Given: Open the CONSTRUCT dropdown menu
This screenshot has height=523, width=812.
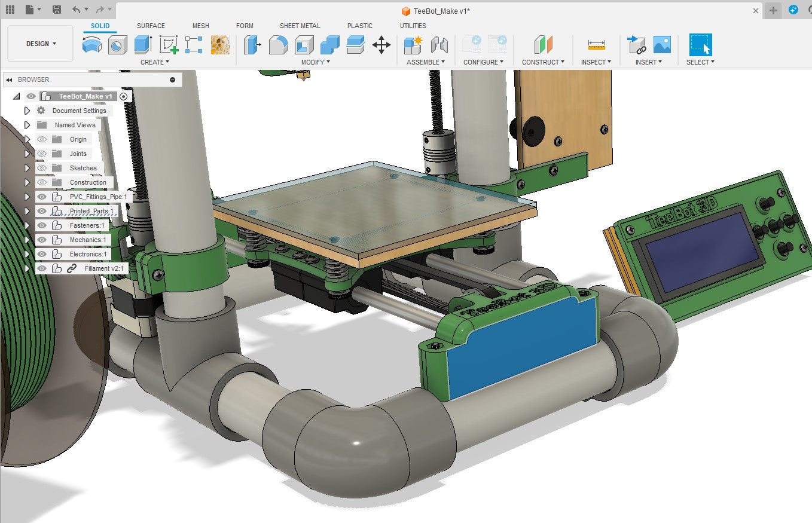Looking at the screenshot, I should 544,62.
